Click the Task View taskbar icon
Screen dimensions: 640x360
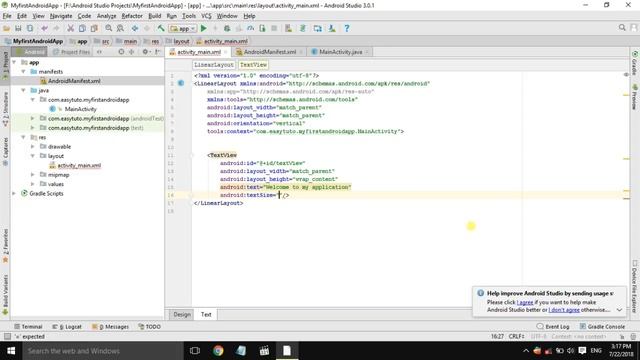tap(195, 351)
